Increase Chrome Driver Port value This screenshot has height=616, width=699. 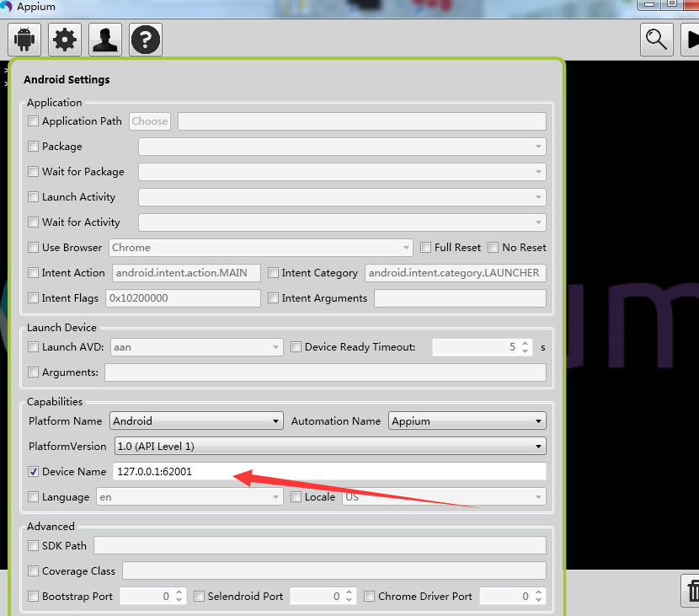(538, 592)
